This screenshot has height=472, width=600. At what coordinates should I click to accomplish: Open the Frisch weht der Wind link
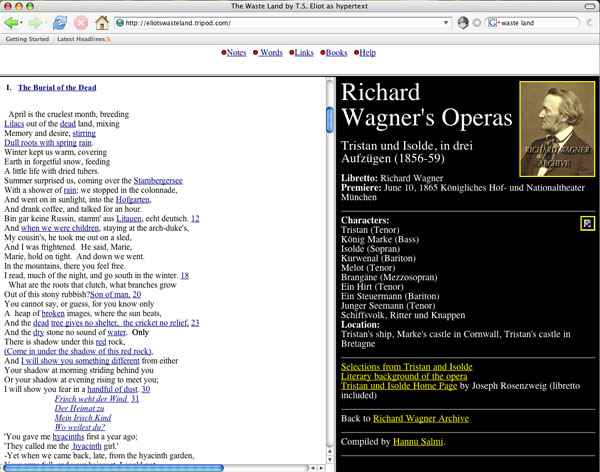(91, 399)
